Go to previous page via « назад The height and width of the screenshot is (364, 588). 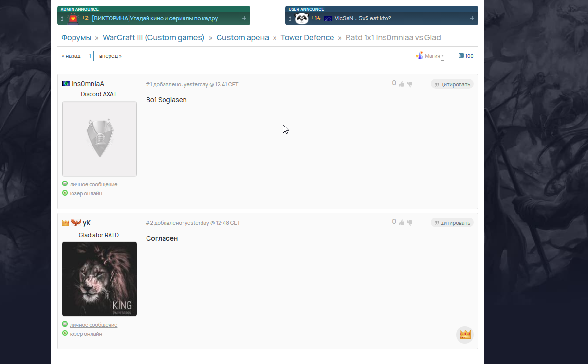click(x=71, y=56)
